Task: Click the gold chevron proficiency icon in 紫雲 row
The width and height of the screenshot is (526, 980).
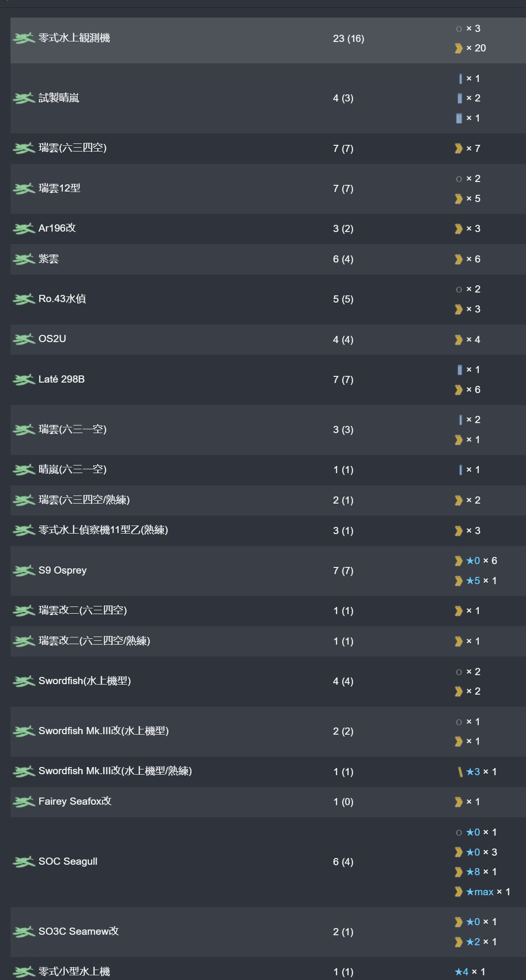Action: [x=458, y=259]
